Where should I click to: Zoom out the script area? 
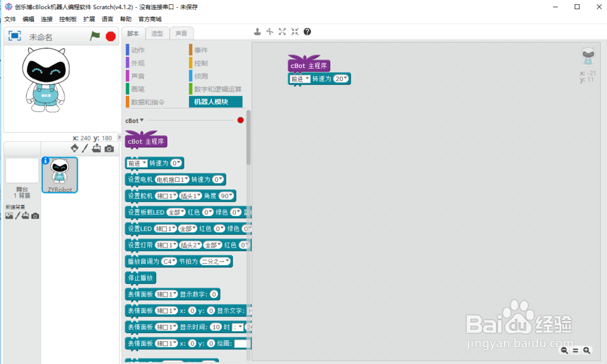(x=565, y=351)
